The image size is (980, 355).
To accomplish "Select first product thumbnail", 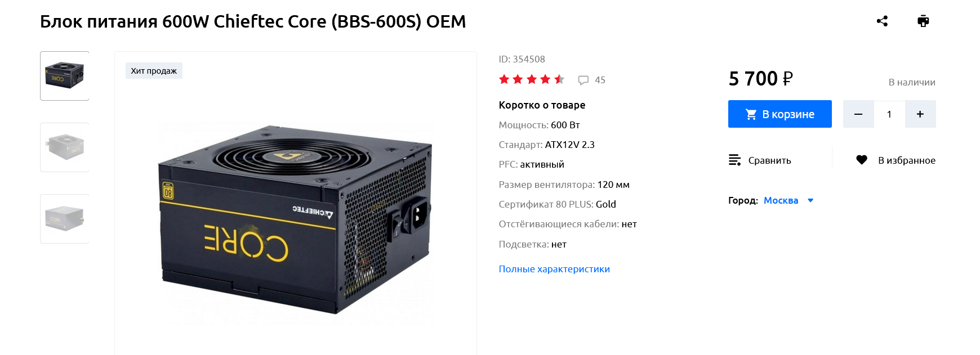I will (65, 76).
